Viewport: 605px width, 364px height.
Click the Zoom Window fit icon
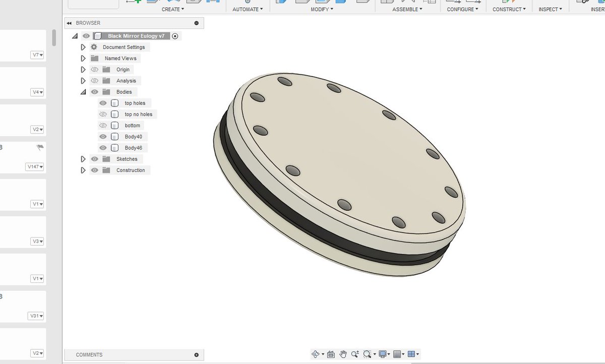point(368,354)
